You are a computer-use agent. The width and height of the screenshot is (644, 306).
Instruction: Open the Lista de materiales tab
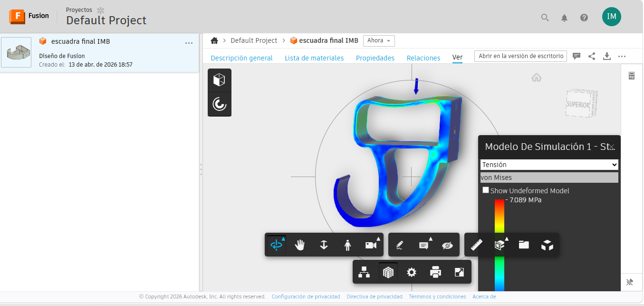314,58
